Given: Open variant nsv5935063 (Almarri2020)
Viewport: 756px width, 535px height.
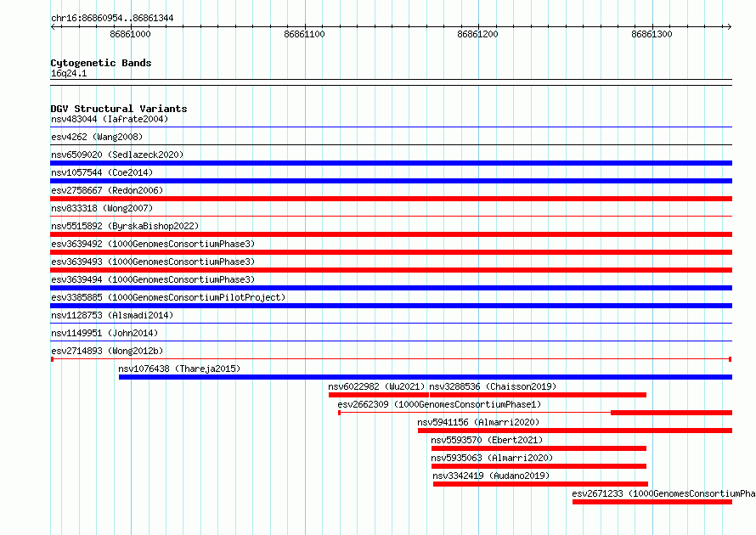Looking at the screenshot, I should click(492, 458).
